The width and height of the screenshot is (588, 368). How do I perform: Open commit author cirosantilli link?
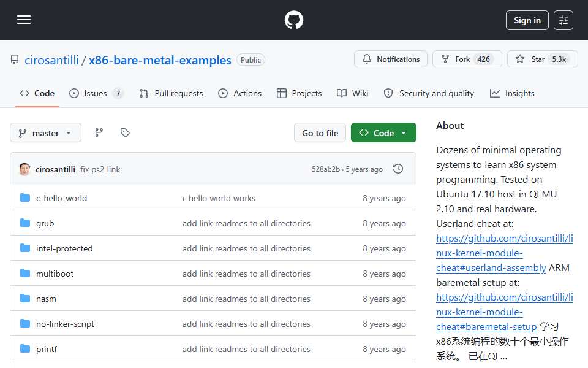(55, 169)
